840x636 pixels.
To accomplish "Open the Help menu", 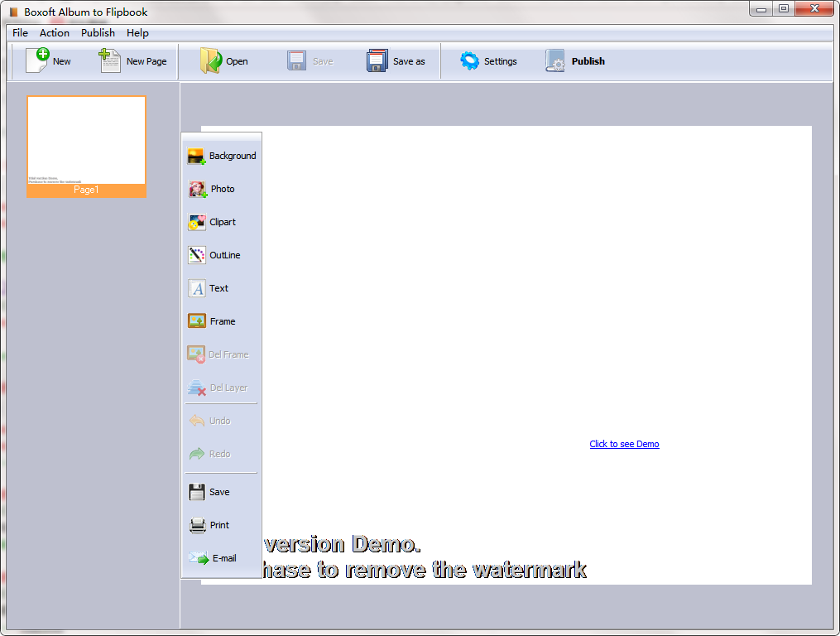I will (x=137, y=32).
